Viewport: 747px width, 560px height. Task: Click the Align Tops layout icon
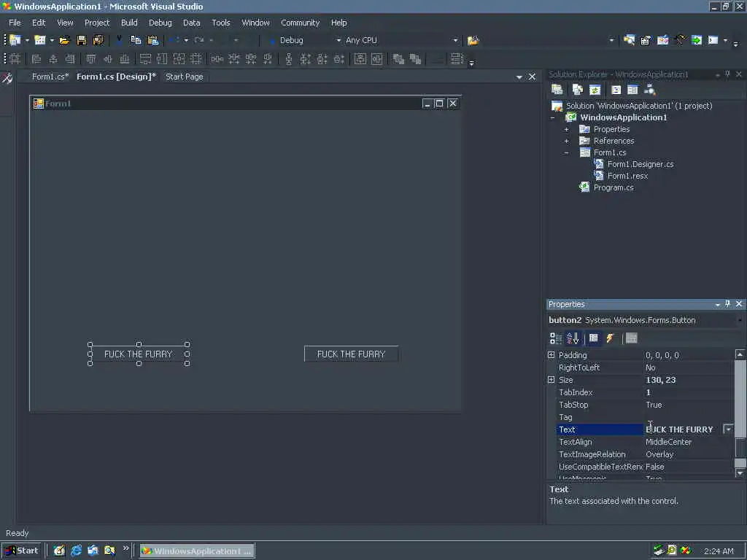click(x=91, y=59)
